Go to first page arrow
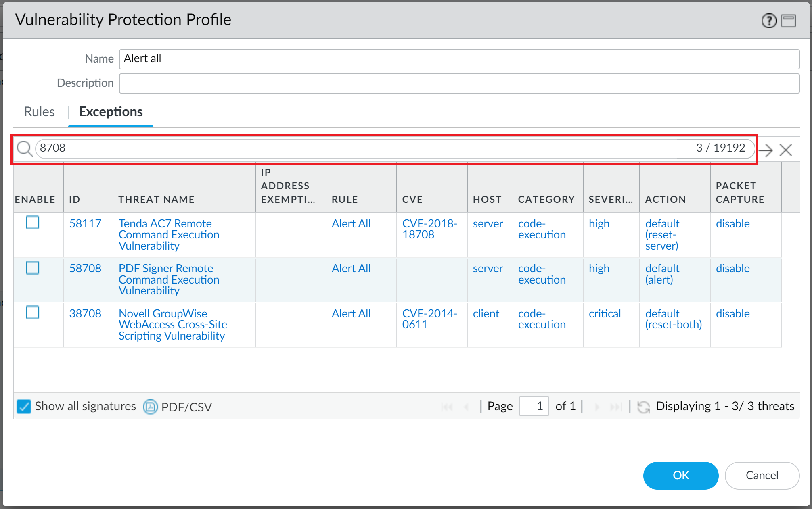Viewport: 812px width, 509px height. click(446, 407)
